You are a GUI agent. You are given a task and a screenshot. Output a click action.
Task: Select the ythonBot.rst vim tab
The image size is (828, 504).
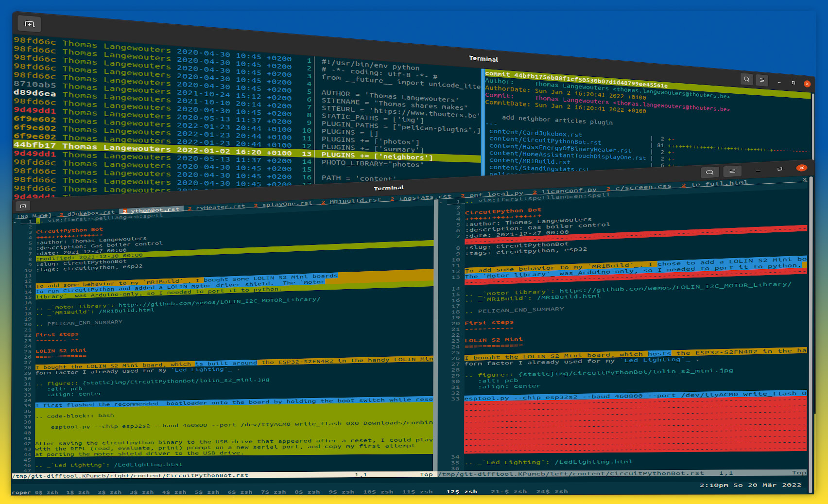(x=151, y=210)
